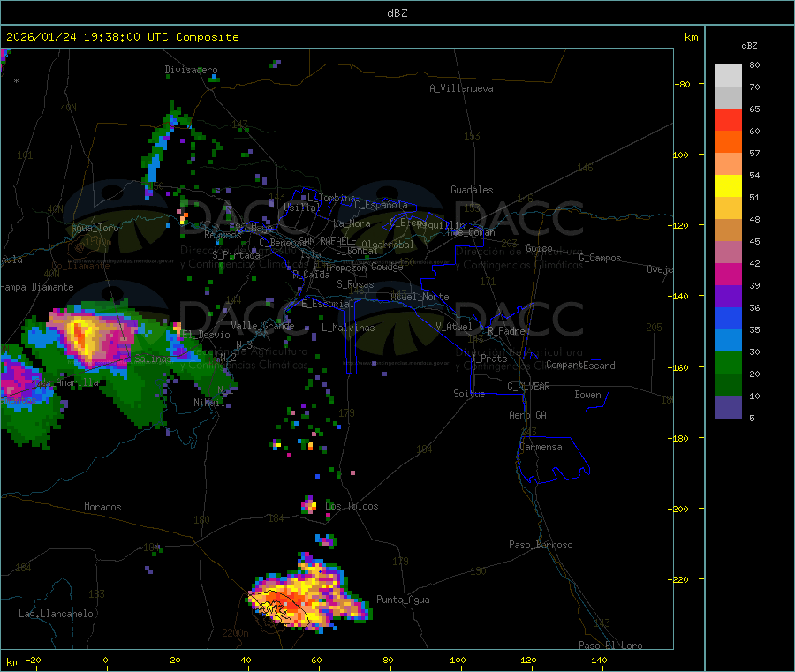Viewport: 795px width, 672px height.
Task: Click the Aero_GA label
Action: pos(528,415)
